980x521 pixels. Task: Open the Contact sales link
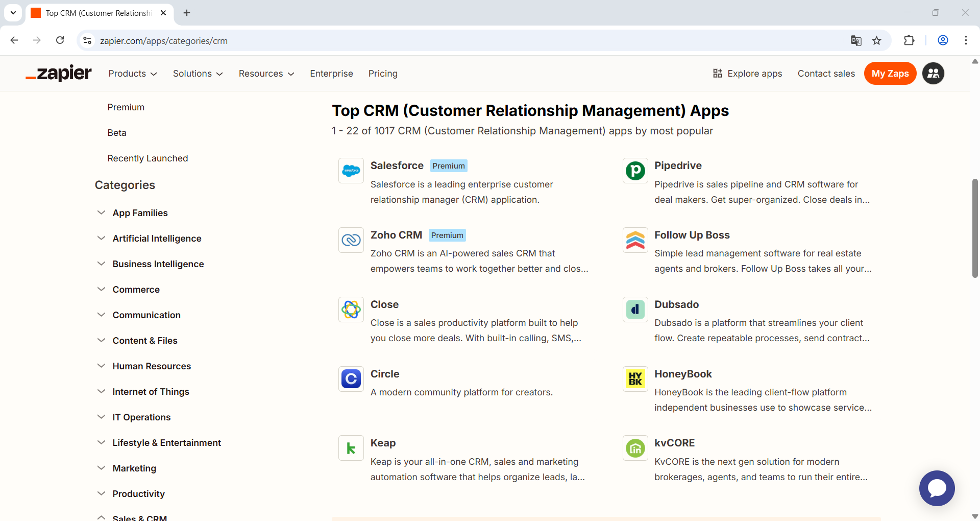(826, 74)
